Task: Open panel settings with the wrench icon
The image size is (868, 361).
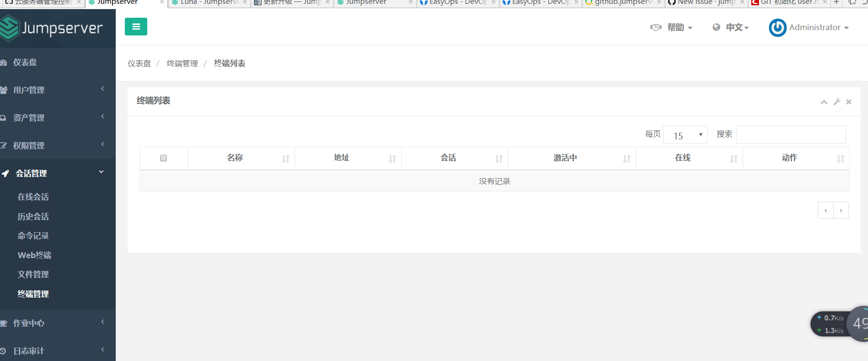Action: click(836, 102)
